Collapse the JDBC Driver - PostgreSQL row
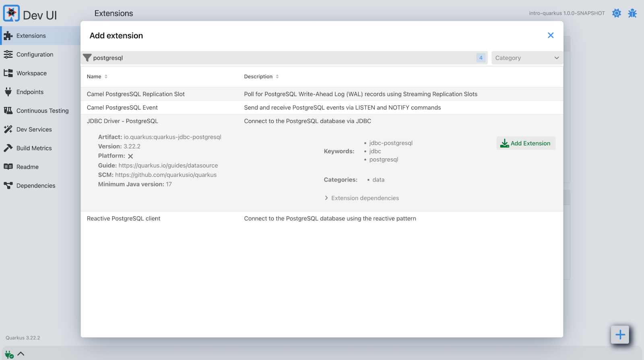 pyautogui.click(x=322, y=121)
